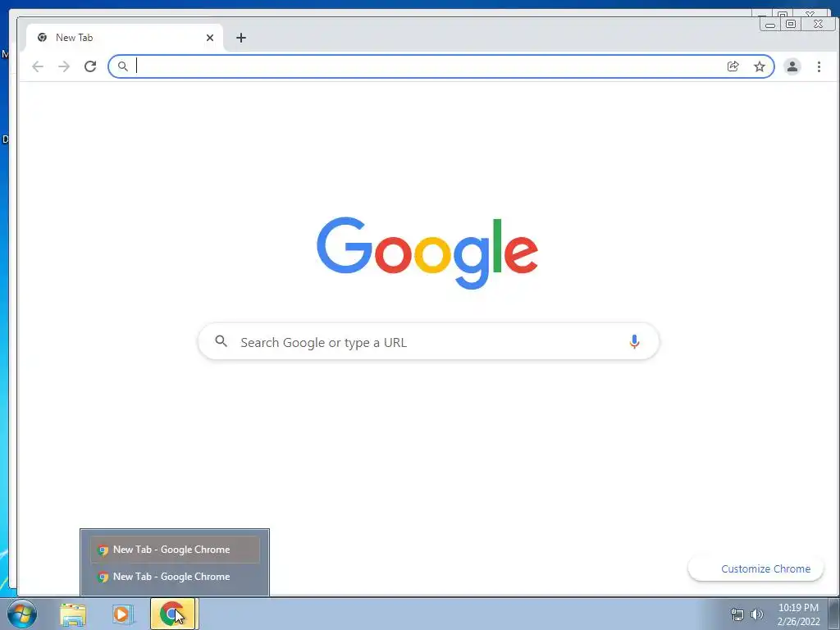Switch to the second New Tab - Google Chrome window
Screen dimensions: 840x630
[175, 577]
